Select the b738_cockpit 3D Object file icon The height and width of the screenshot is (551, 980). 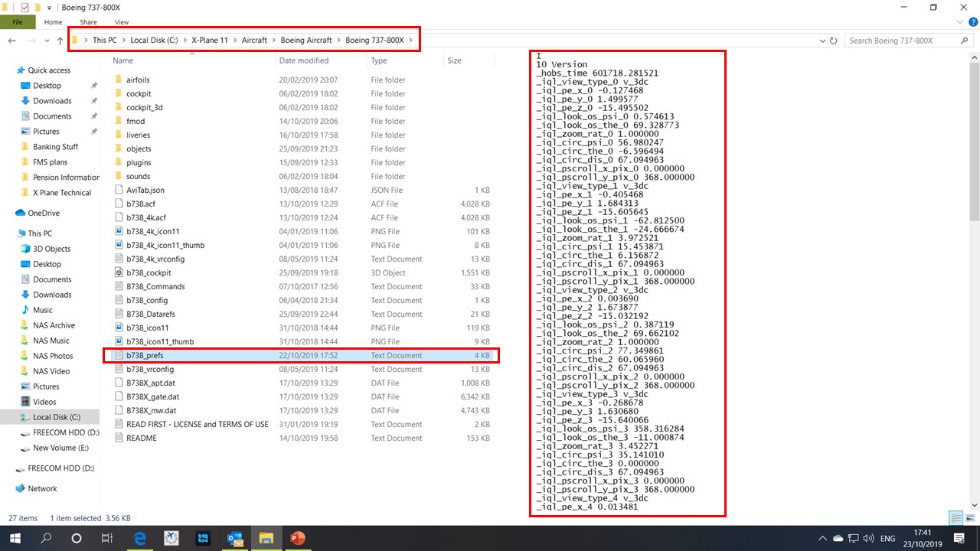click(x=118, y=272)
